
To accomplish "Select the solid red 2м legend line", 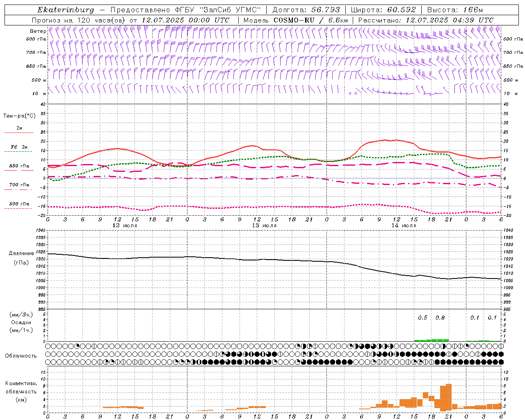I will (19, 133).
